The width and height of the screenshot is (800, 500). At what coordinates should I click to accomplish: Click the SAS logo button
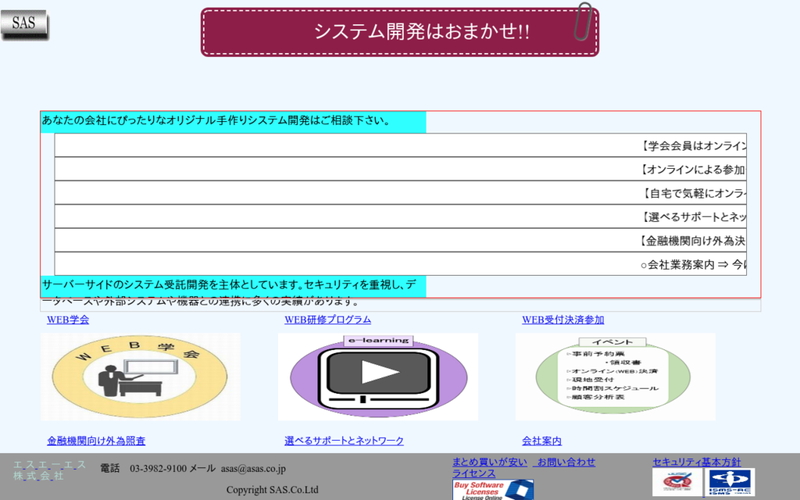coord(24,25)
